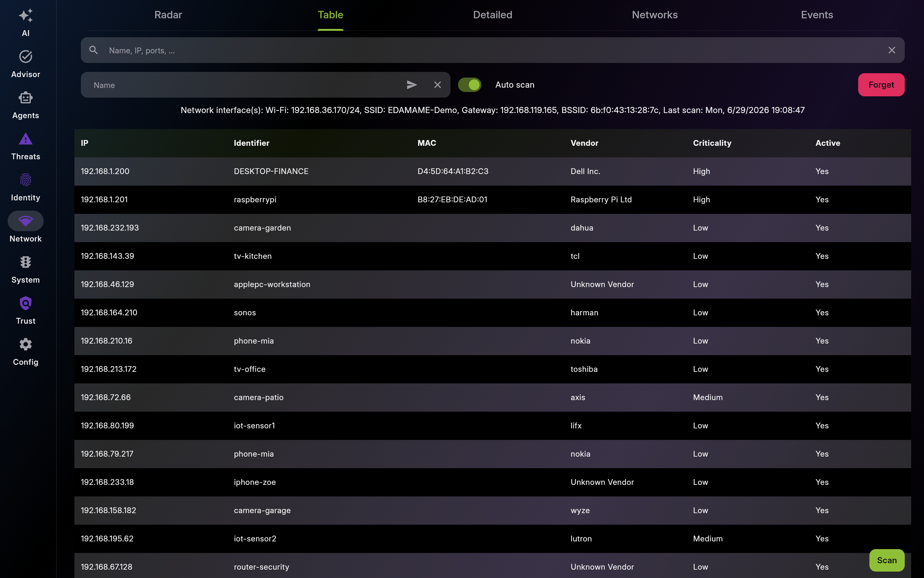The height and width of the screenshot is (578, 924).
Task: Click MAC address D4:5D:64:A1:B2:C3
Action: point(453,171)
